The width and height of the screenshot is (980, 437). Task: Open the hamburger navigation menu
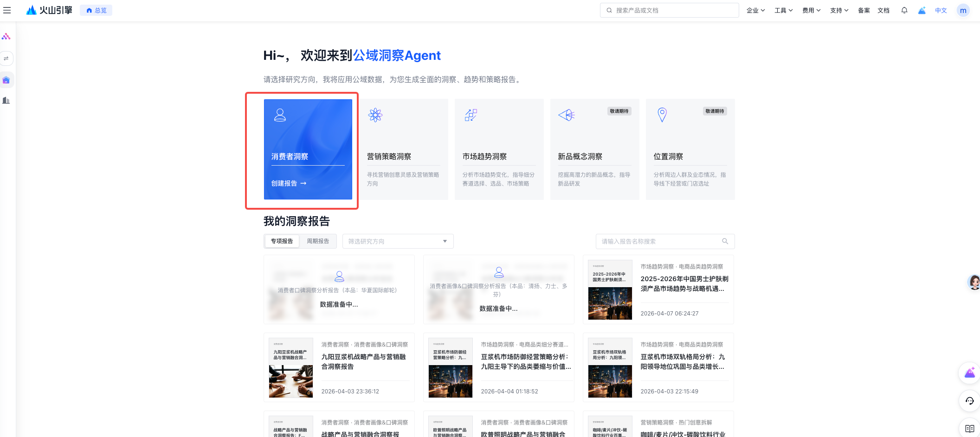[x=7, y=10]
